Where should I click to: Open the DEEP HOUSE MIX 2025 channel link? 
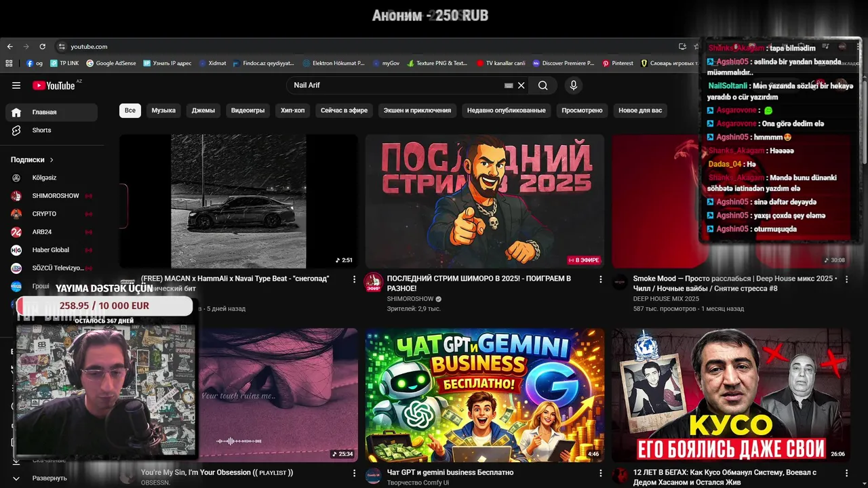point(666,299)
